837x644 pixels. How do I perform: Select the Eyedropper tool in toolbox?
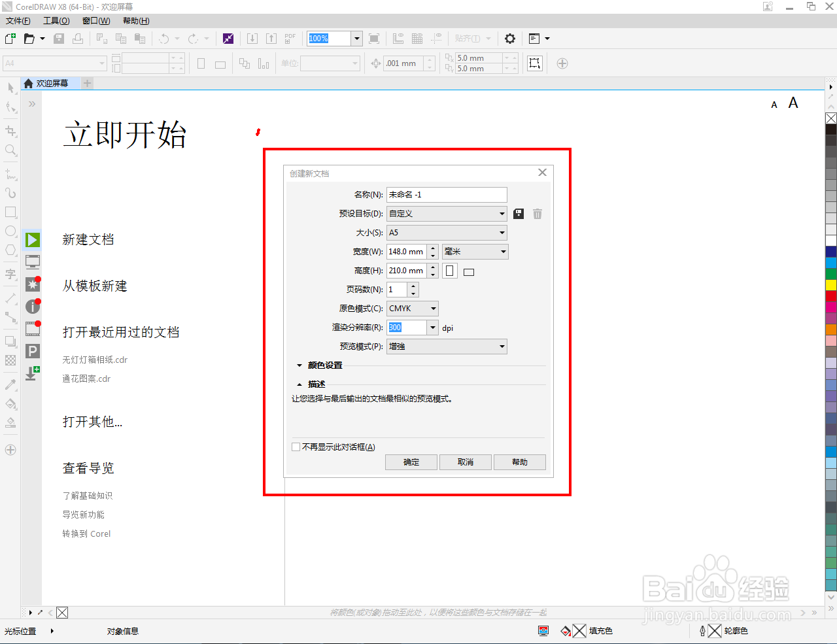tap(10, 384)
